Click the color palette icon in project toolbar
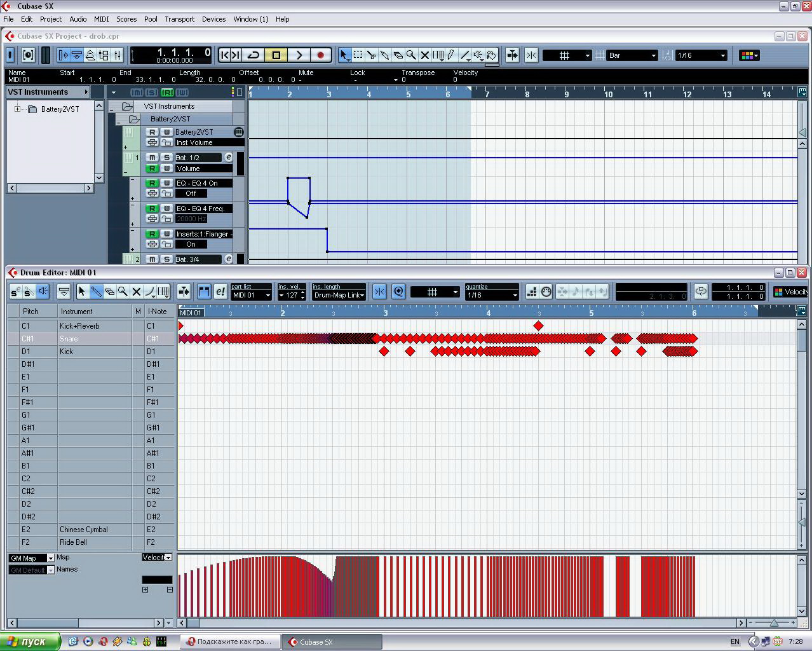The height and width of the screenshot is (651, 812). coord(750,55)
